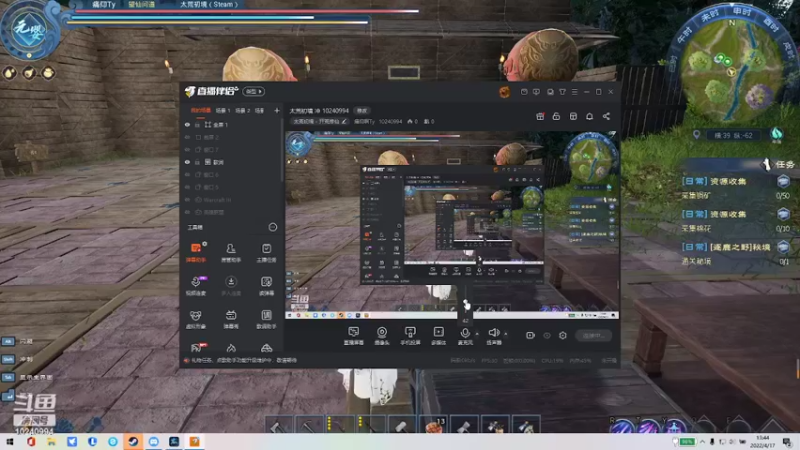The image size is (800, 450).
Task: Switch to the Scene 1 tab
Action: tap(223, 110)
